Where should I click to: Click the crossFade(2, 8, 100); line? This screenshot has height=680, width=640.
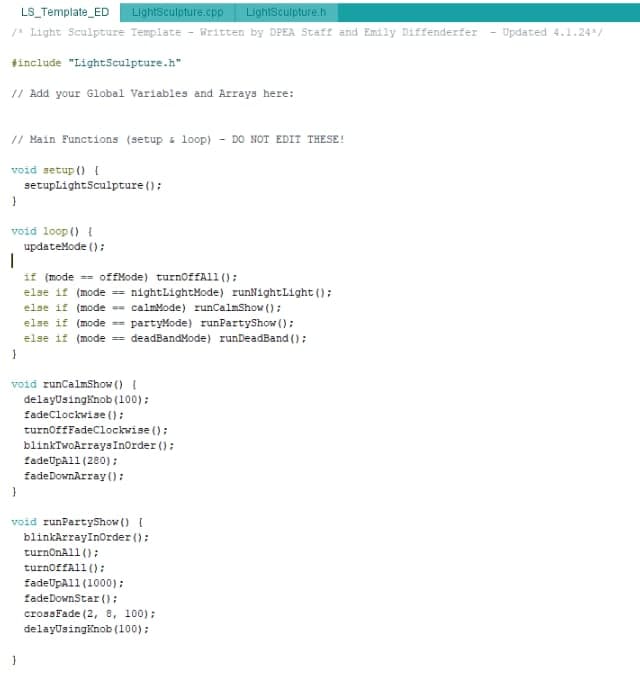(x=89, y=614)
